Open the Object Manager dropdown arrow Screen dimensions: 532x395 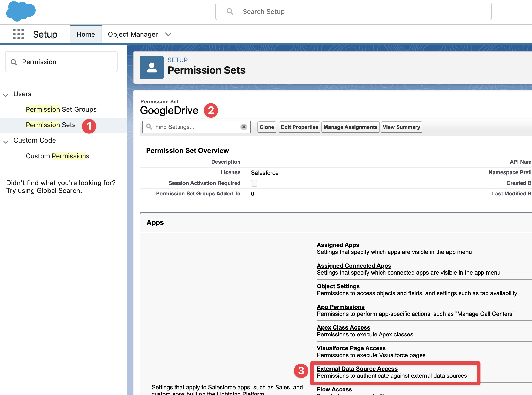pyautogui.click(x=168, y=34)
